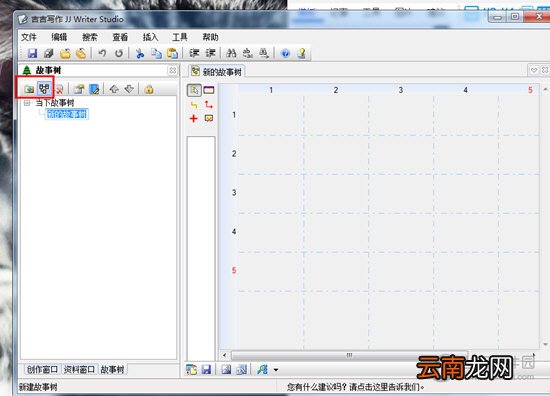Click the bottom toolbar font style icon

[x=263, y=369]
